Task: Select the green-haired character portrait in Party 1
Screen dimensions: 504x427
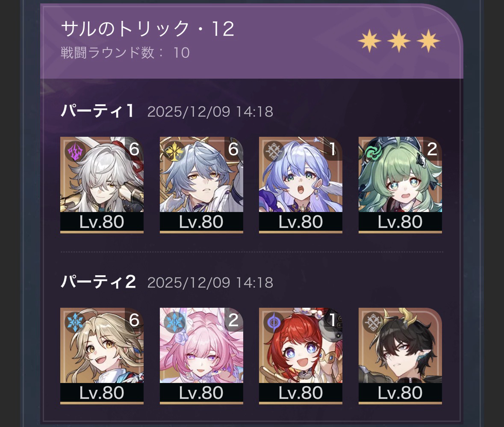Action: (x=400, y=184)
